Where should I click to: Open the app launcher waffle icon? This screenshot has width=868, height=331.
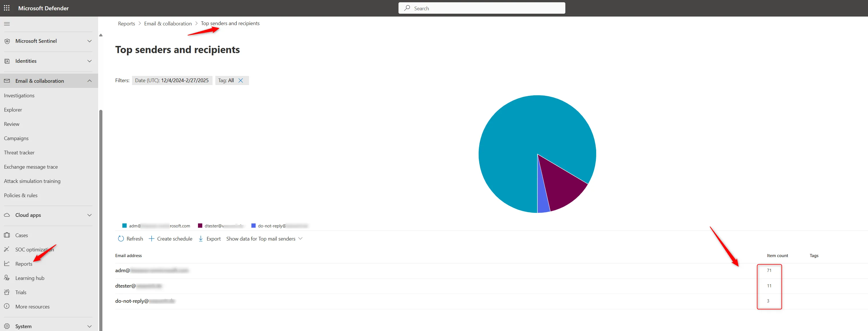7,8
